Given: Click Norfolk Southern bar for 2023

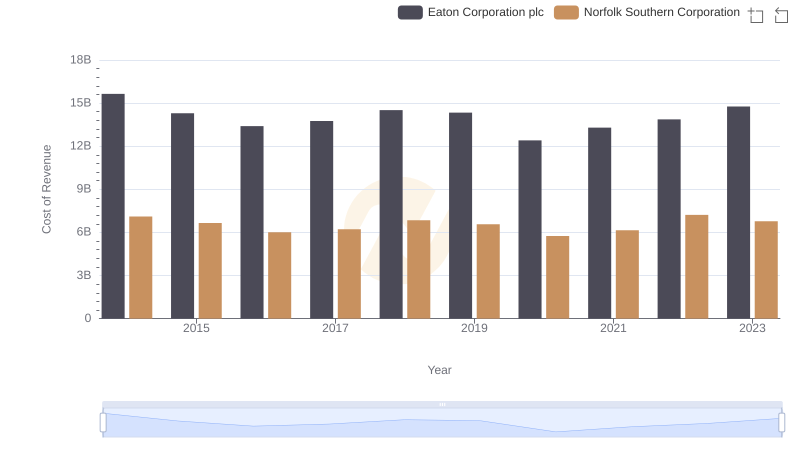Looking at the screenshot, I should (x=766, y=270).
